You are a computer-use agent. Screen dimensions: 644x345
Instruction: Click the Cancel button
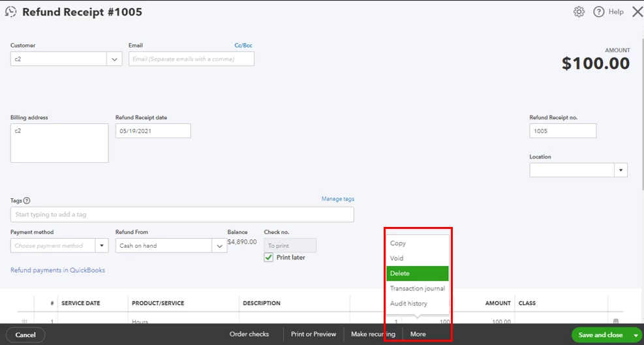pyautogui.click(x=25, y=335)
